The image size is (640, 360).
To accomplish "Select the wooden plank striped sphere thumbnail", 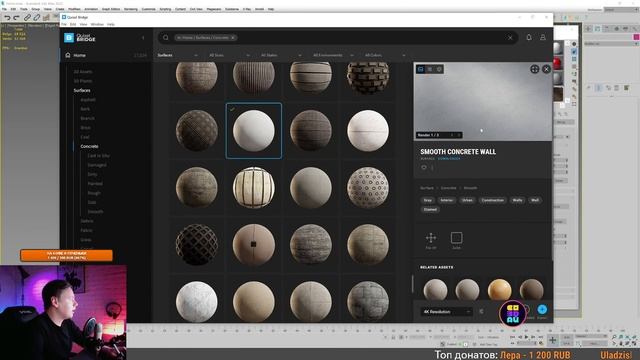I will (x=253, y=188).
